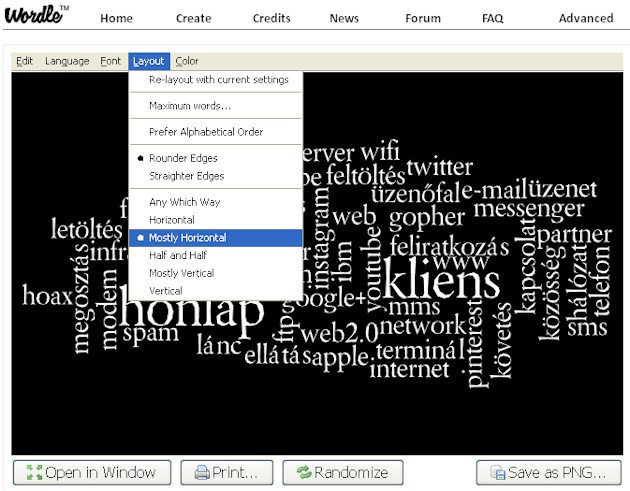Click the word 'hoax' in the cloud
Screen dimensions: 630x491
[x=47, y=295]
